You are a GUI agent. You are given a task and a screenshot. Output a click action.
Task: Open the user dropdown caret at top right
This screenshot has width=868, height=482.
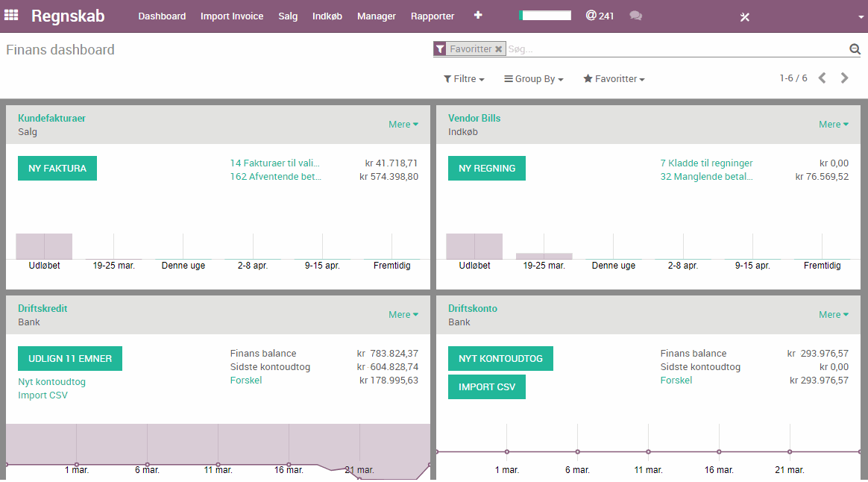tap(861, 16)
